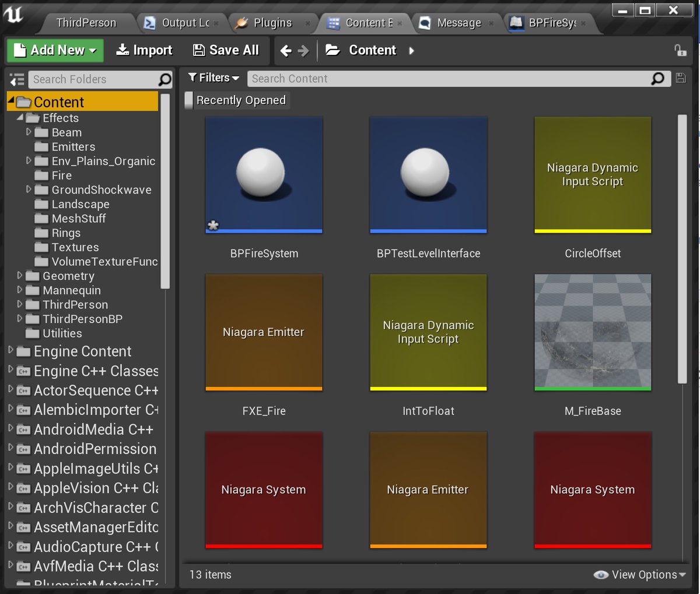
Task: Open the Plugins tab
Action: (x=272, y=23)
